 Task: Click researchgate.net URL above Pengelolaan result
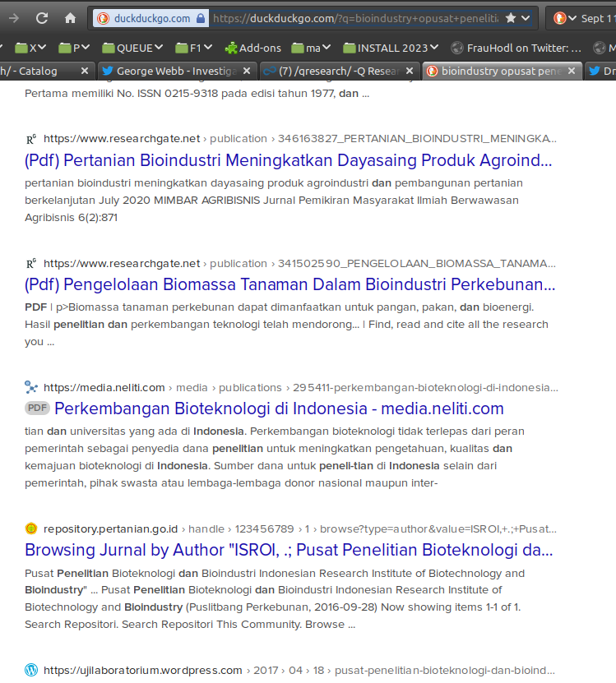(122, 263)
